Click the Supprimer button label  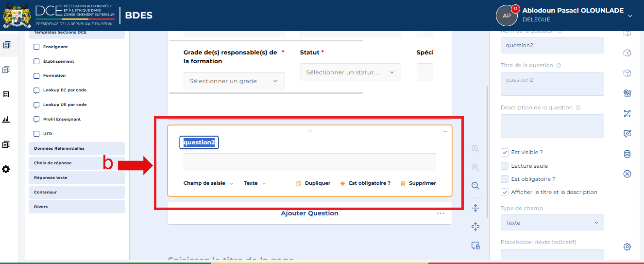423,183
